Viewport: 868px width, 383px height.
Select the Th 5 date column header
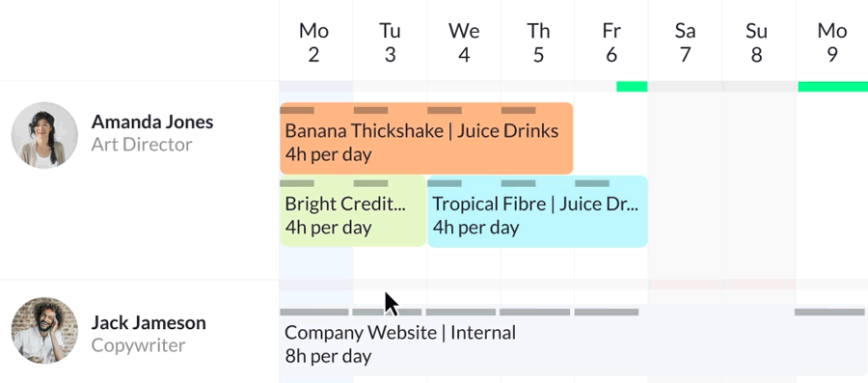pos(538,42)
